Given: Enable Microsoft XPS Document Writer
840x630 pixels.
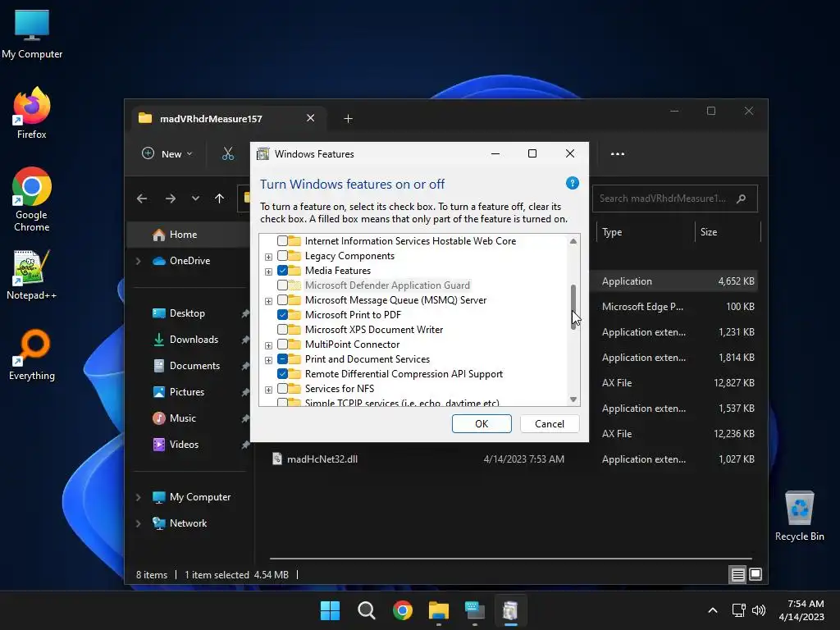Looking at the screenshot, I should tap(282, 330).
